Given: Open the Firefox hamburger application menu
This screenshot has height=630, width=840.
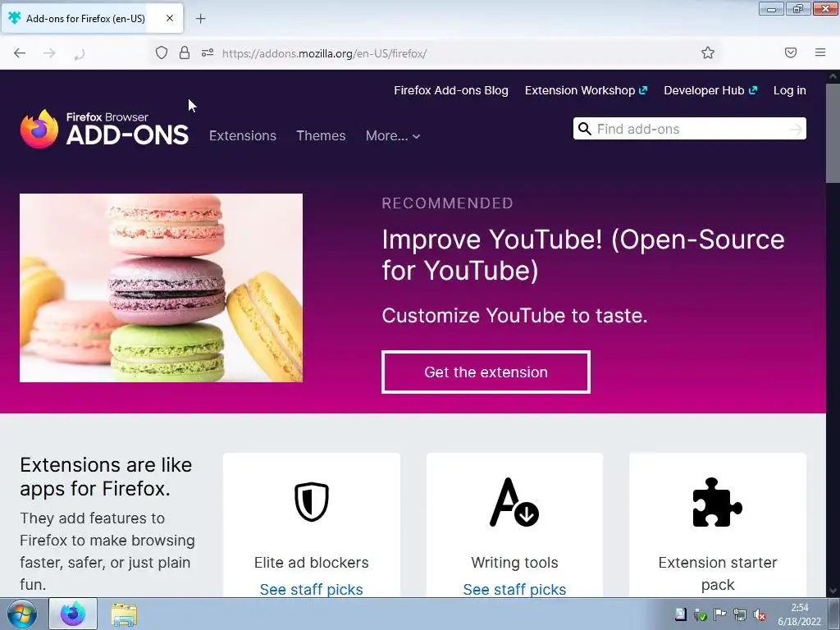Looking at the screenshot, I should pos(820,52).
